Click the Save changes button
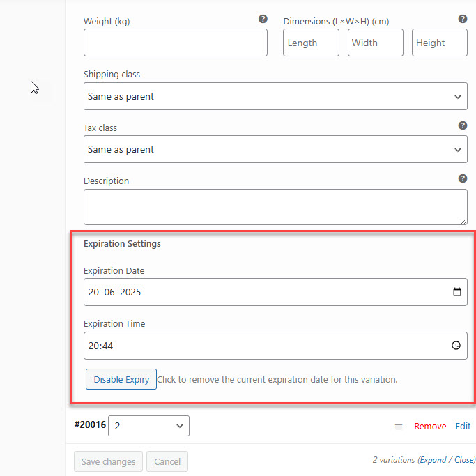This screenshot has height=476, width=476. coord(108,461)
